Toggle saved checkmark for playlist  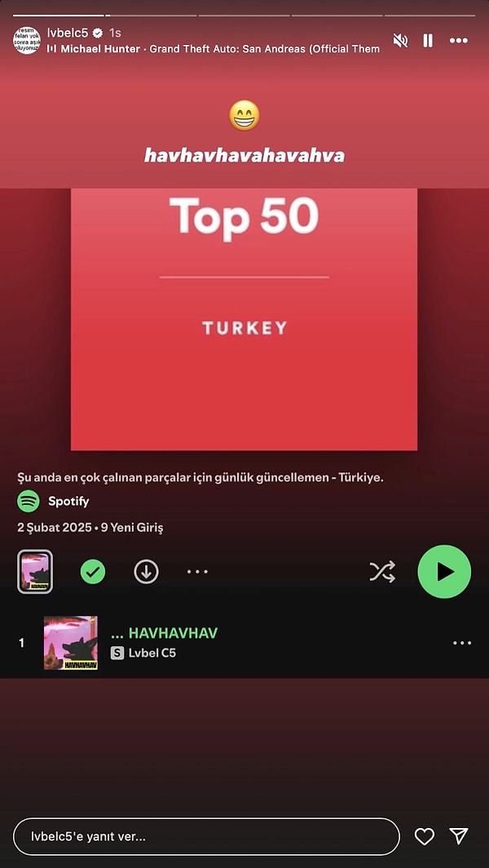[x=93, y=572]
